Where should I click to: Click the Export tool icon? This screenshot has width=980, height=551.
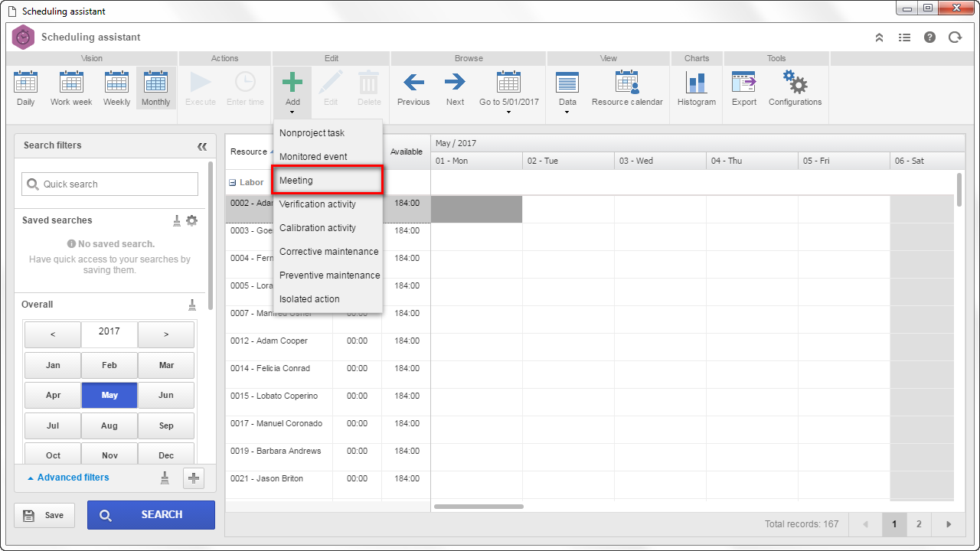pyautogui.click(x=743, y=88)
